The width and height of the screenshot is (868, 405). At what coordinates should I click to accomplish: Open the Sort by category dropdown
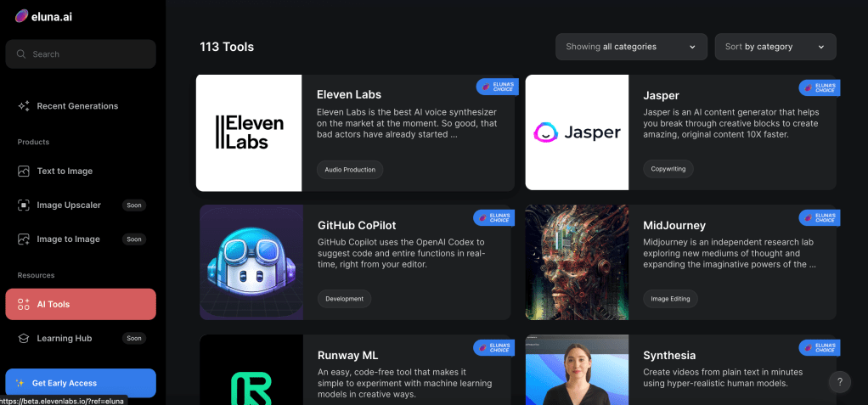click(775, 47)
